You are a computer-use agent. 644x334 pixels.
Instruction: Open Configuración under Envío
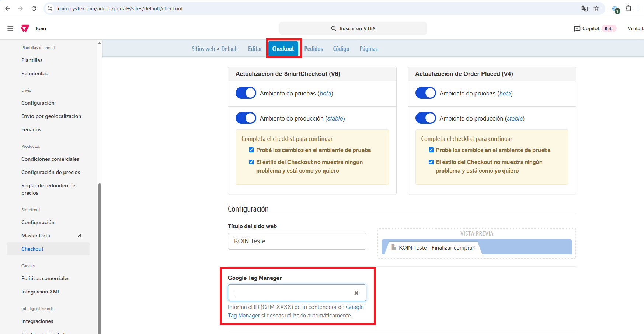pos(38,103)
